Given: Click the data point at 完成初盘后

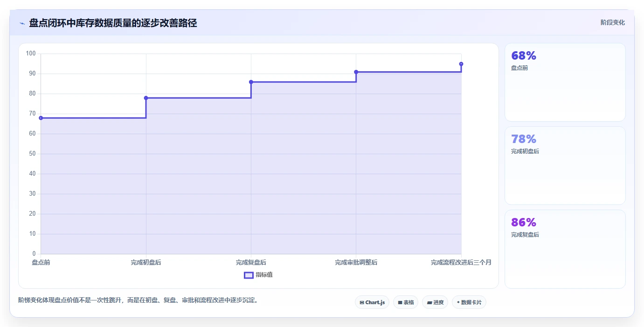Looking at the screenshot, I should (146, 98).
